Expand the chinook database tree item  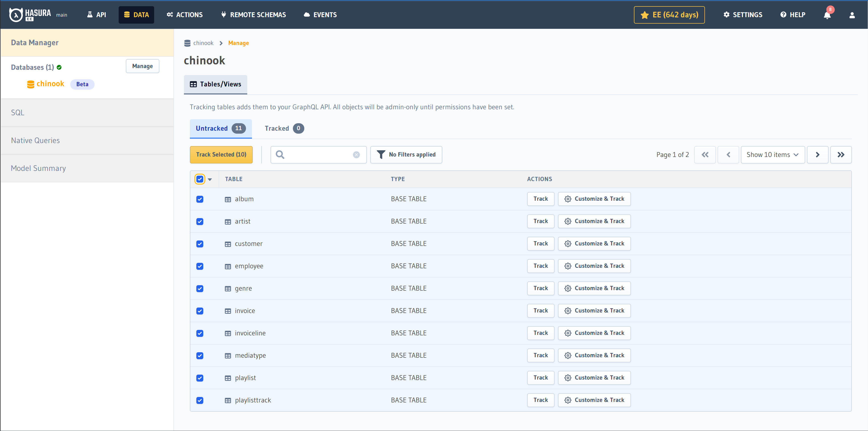pos(50,84)
